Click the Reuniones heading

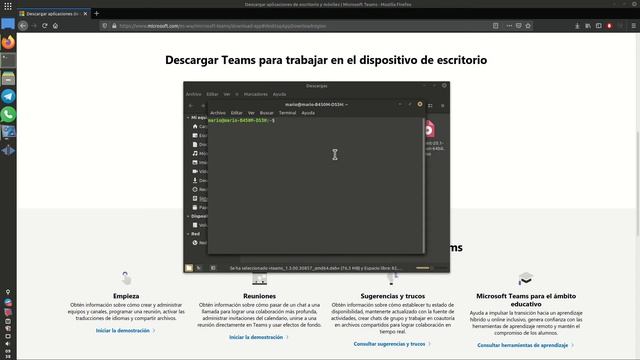(x=259, y=296)
